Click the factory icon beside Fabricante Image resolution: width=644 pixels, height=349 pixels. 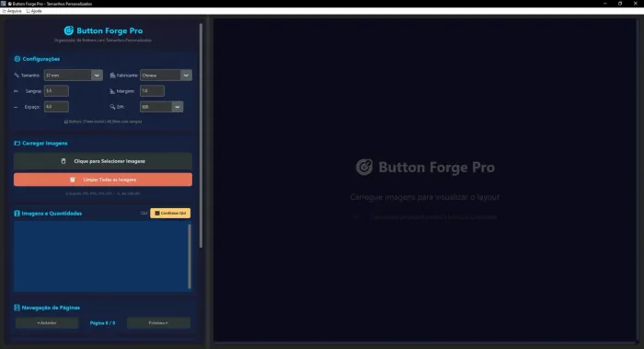(112, 76)
